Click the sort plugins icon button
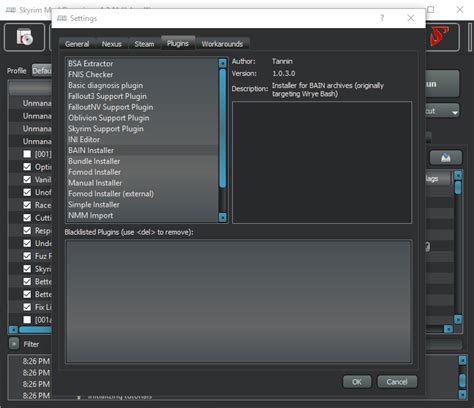Viewport: 474px width, 408px height. tap(446, 158)
